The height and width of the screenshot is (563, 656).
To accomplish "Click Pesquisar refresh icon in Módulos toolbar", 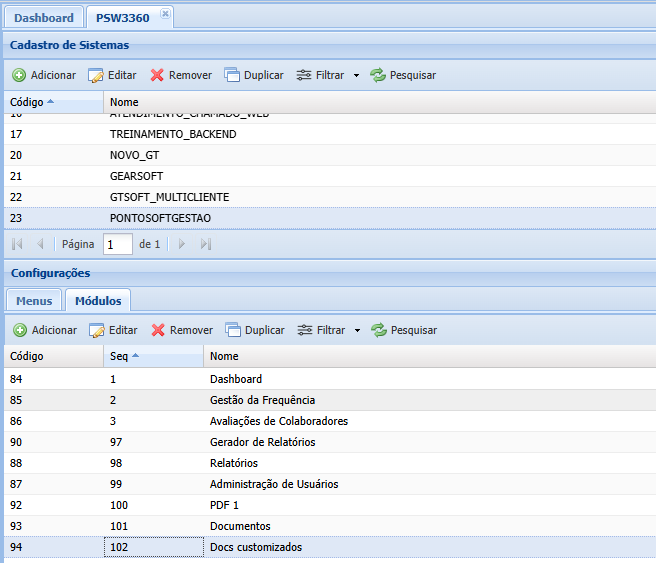I will (x=379, y=330).
